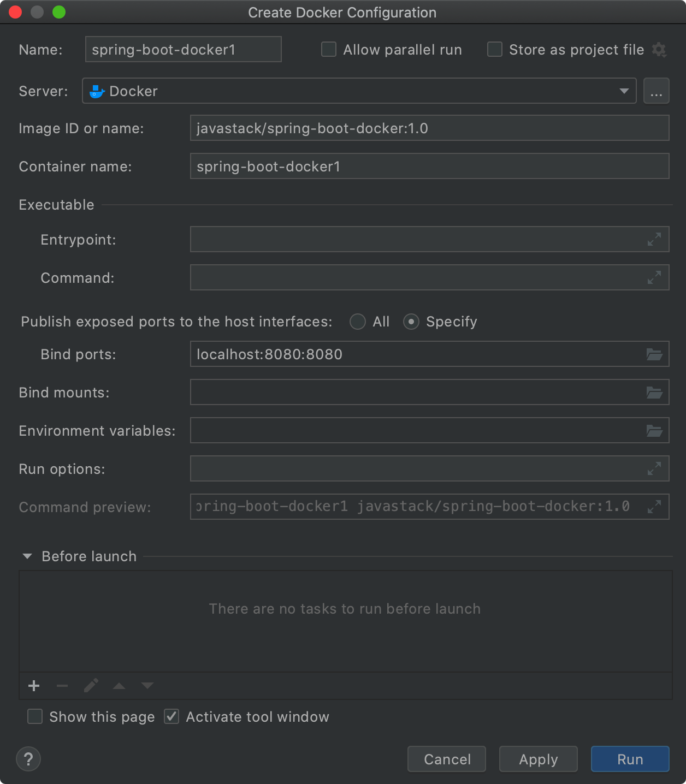Expand the Command field editor
Screen dimensions: 686x784
point(654,277)
